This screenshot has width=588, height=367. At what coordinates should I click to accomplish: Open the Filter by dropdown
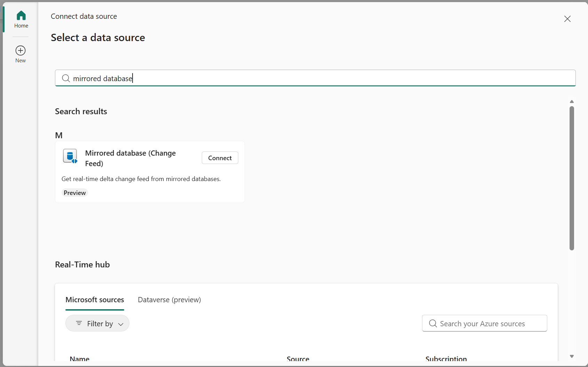tap(97, 323)
